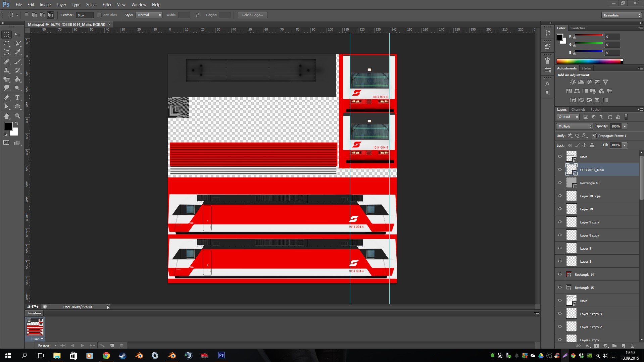Select the Quick Selection tool
Viewport: 644px width, 362px height.
[17, 43]
